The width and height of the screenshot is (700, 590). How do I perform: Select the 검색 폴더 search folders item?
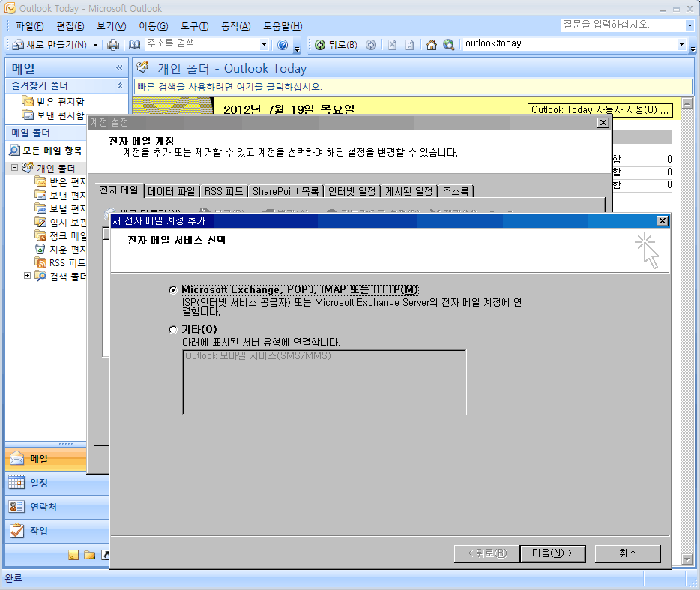pos(60,276)
